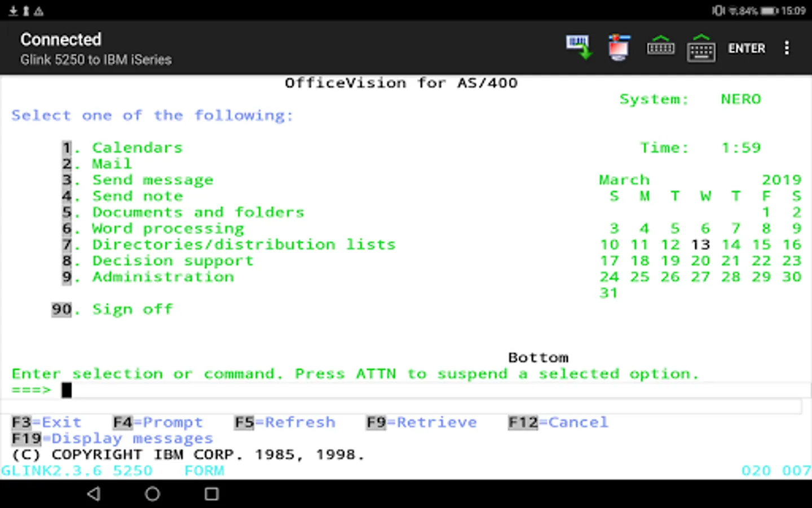Tap the ENTER button in toolbar
This screenshot has height=508, width=812.
point(747,49)
